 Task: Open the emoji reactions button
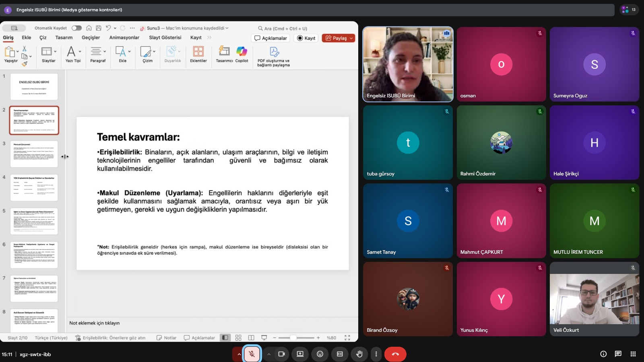click(x=320, y=354)
